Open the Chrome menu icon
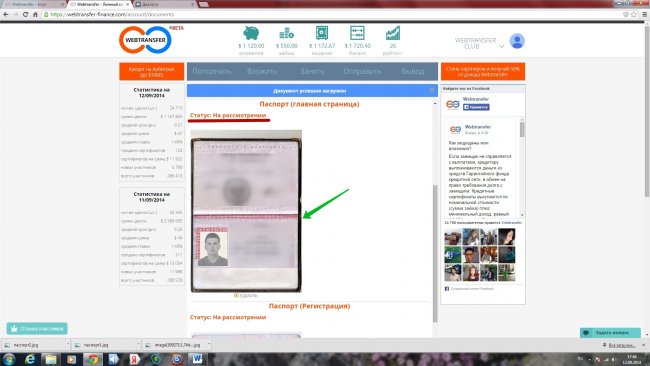Screen dimensions: 650x366 [x=645, y=14]
